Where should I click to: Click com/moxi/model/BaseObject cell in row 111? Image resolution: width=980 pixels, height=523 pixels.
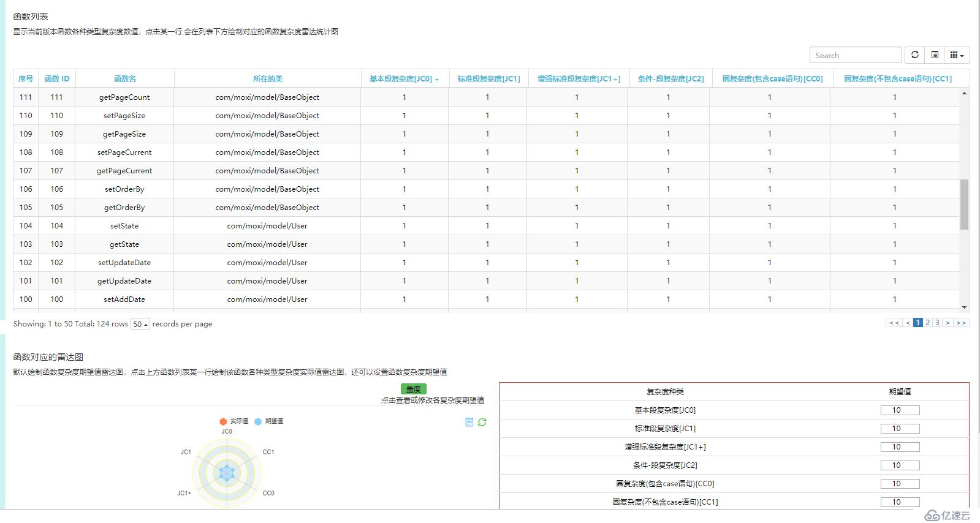tap(267, 97)
